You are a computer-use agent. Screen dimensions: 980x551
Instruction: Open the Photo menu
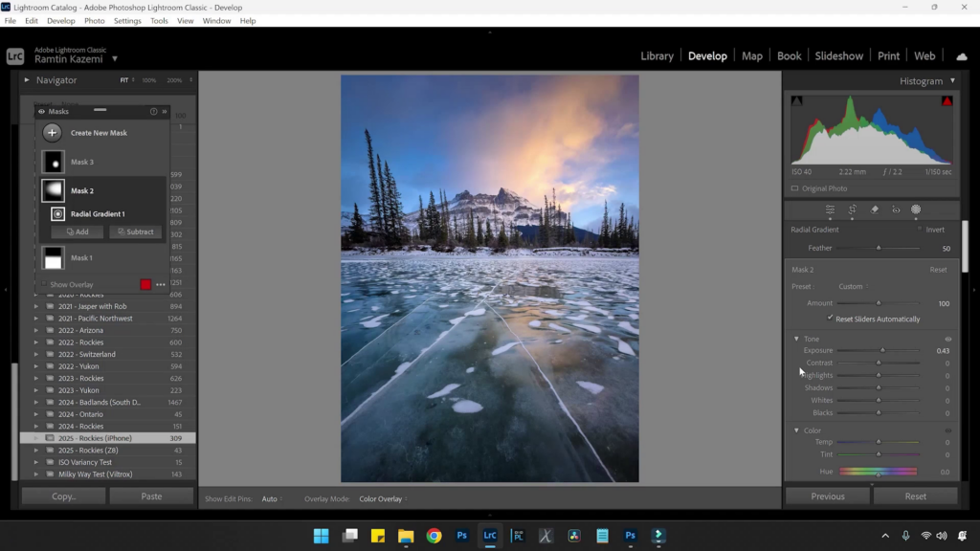click(95, 20)
